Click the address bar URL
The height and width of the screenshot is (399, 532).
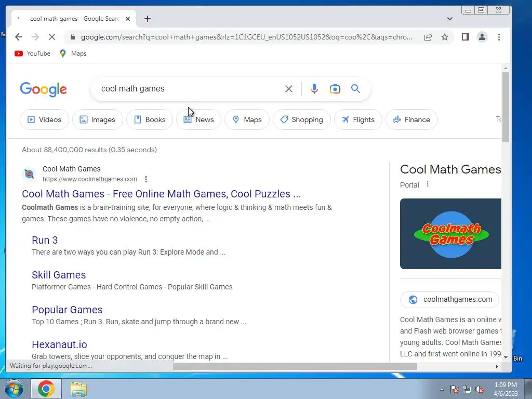246,37
